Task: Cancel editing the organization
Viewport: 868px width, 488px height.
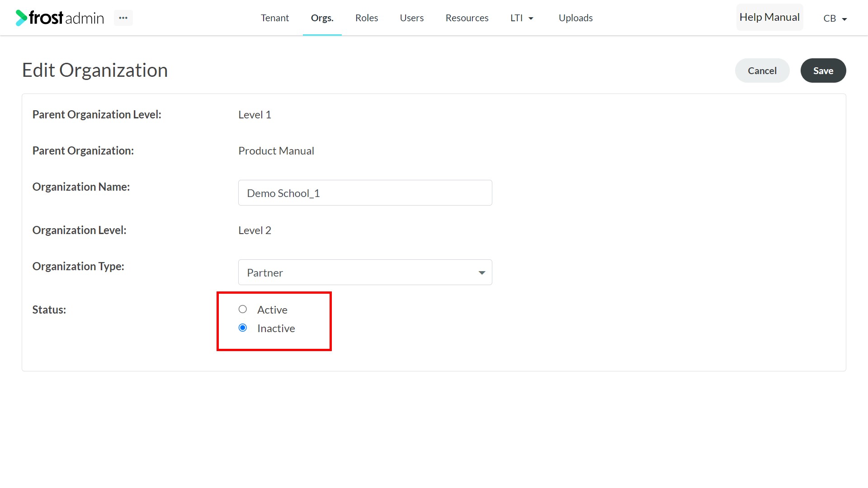Action: (x=762, y=70)
